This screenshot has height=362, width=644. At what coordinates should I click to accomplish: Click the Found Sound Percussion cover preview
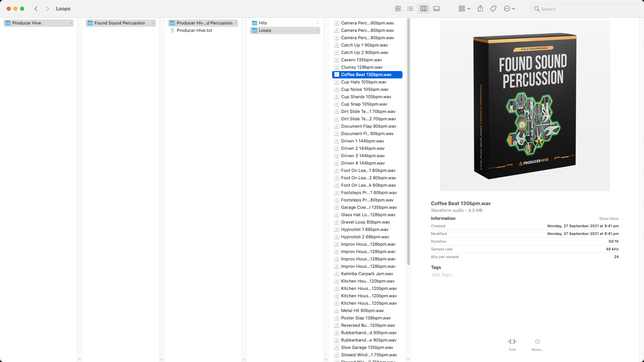click(x=525, y=106)
